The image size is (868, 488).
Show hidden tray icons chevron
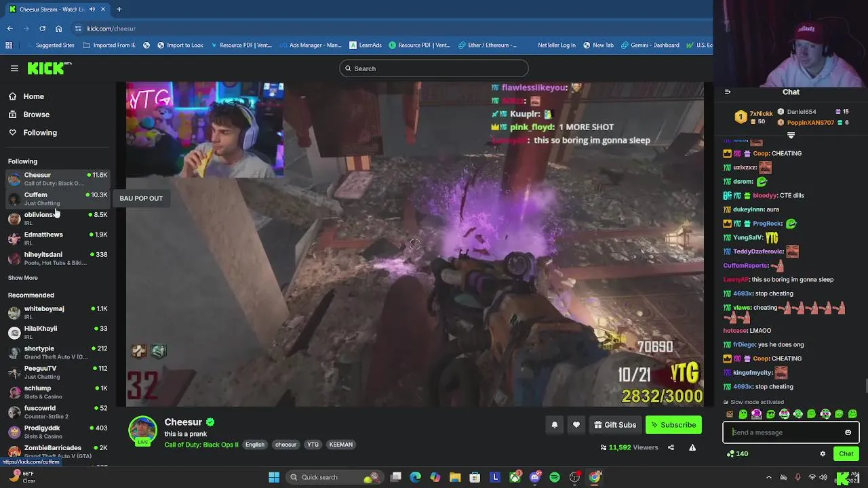pyautogui.click(x=768, y=477)
